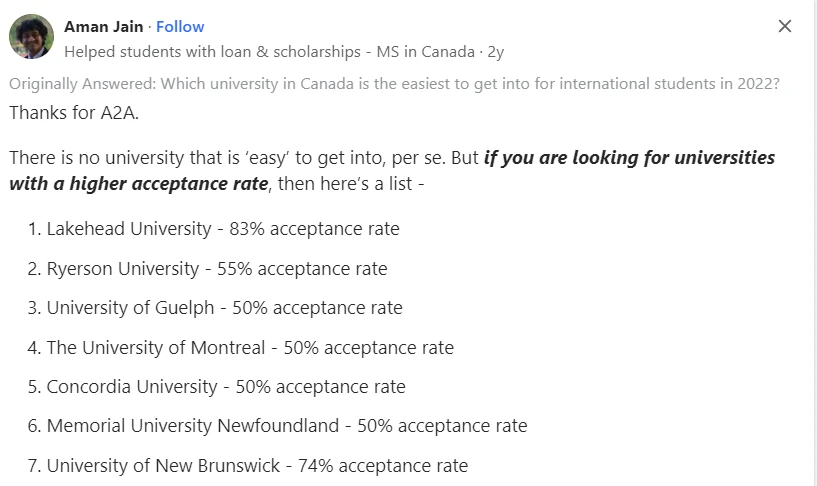
Task: Select the Lakehead University list item
Action: [x=214, y=229]
